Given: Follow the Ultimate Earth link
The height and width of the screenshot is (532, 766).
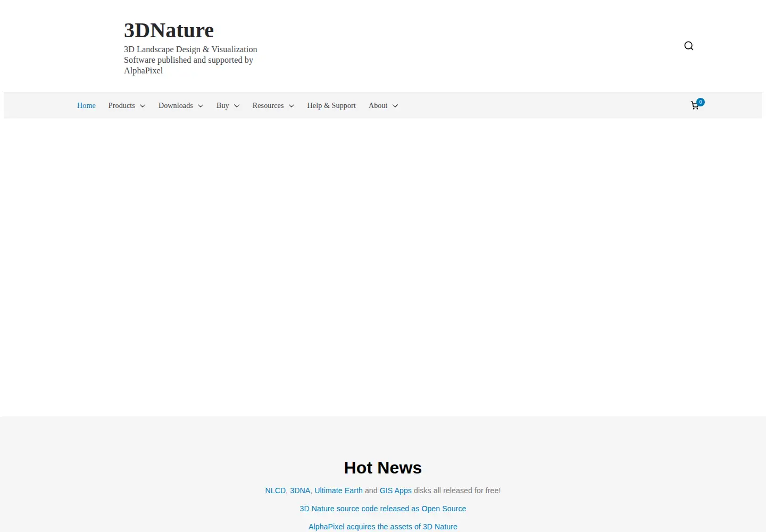Looking at the screenshot, I should point(338,491).
